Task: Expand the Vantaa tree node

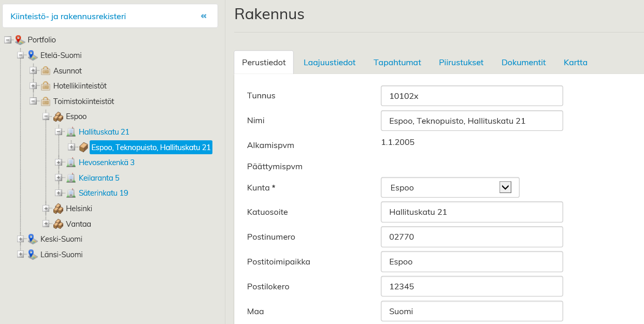Action: pos(46,224)
